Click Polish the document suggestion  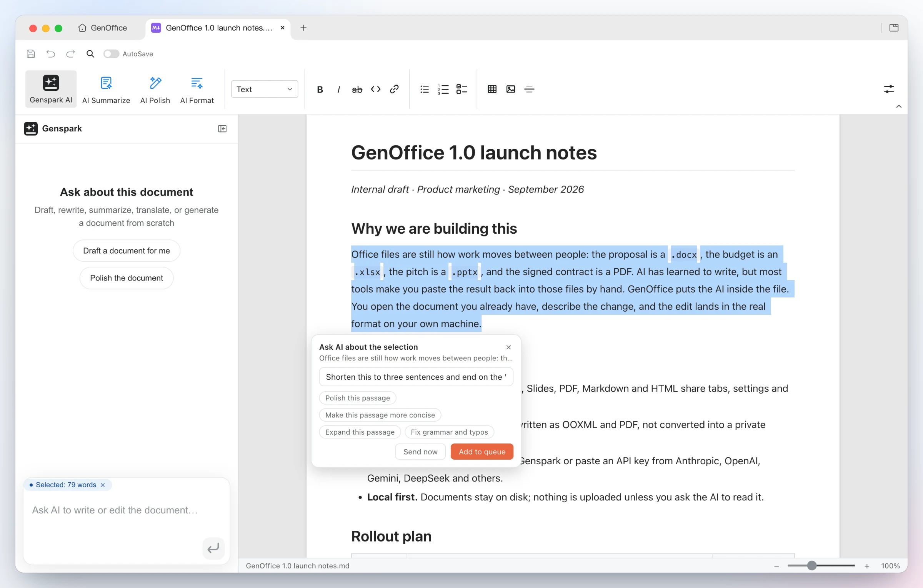point(127,278)
